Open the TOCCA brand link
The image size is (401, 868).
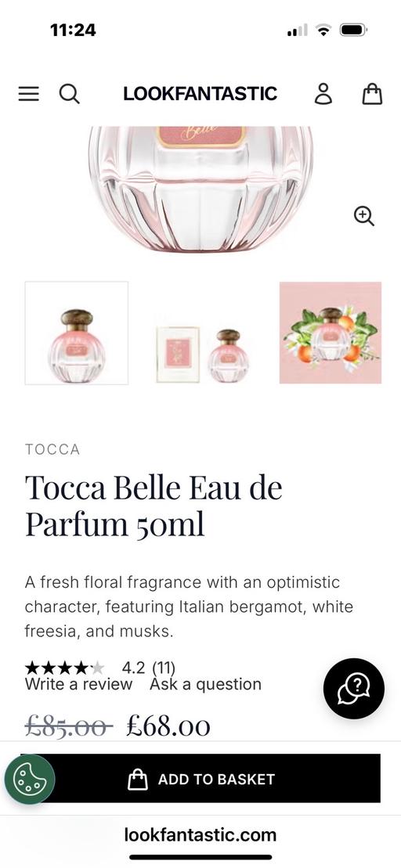(52, 449)
